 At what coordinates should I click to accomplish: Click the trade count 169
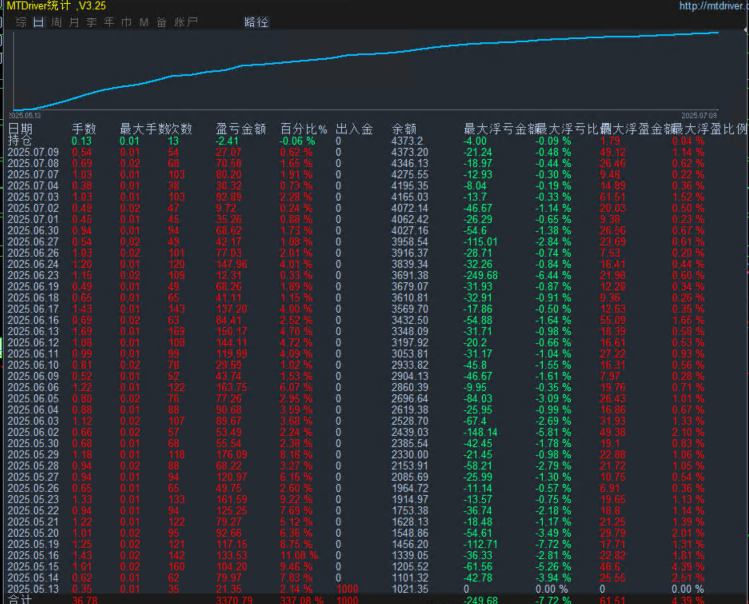pyautogui.click(x=176, y=331)
